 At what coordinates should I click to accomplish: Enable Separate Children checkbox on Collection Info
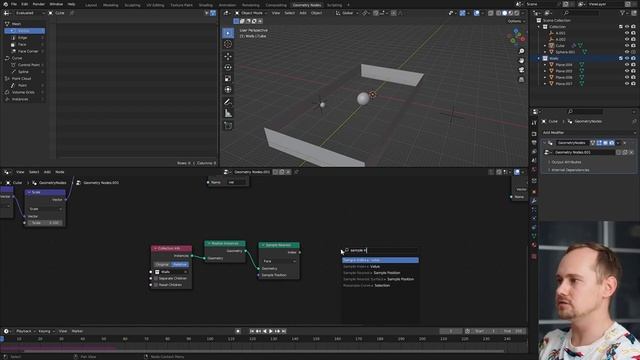click(x=156, y=278)
